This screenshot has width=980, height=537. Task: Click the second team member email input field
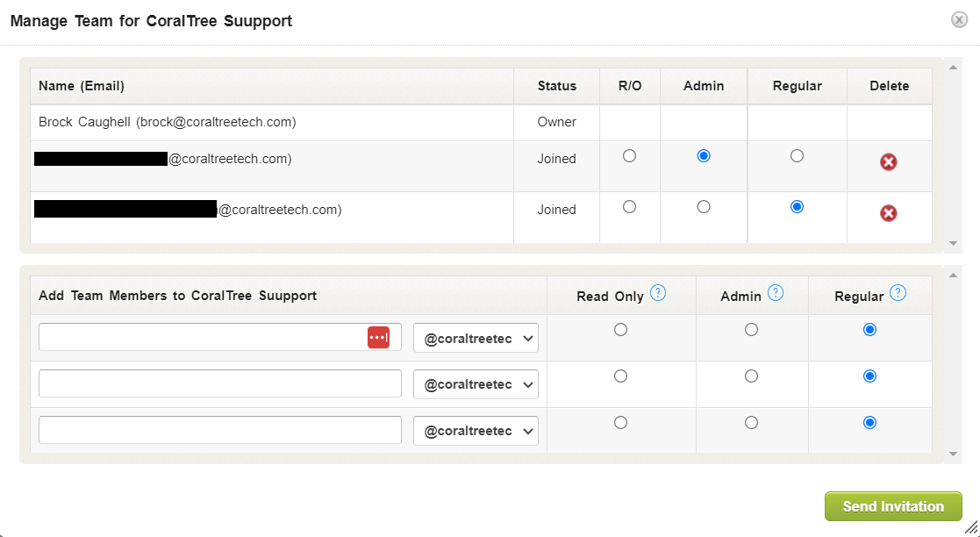[x=219, y=384]
